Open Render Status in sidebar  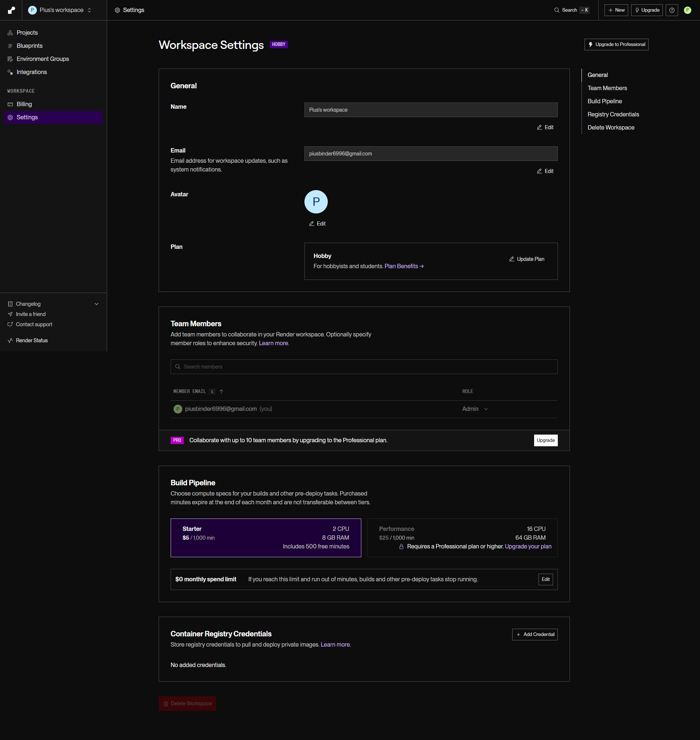(31, 340)
